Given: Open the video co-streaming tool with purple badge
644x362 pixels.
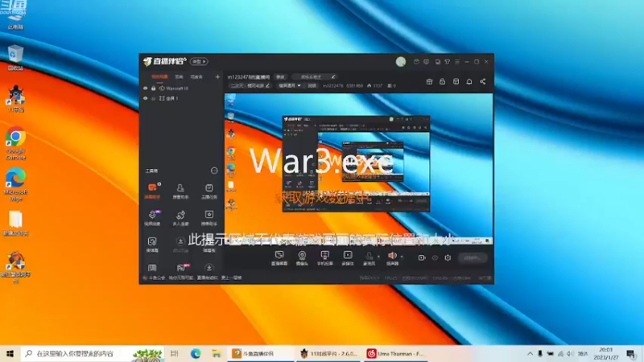Looking at the screenshot, I should (x=152, y=217).
